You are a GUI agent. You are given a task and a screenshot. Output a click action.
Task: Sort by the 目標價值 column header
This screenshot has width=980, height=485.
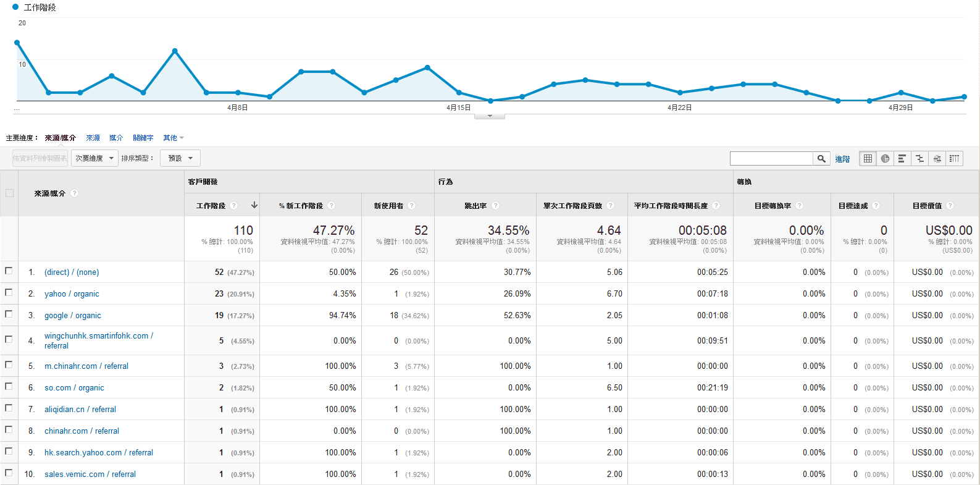tap(927, 206)
